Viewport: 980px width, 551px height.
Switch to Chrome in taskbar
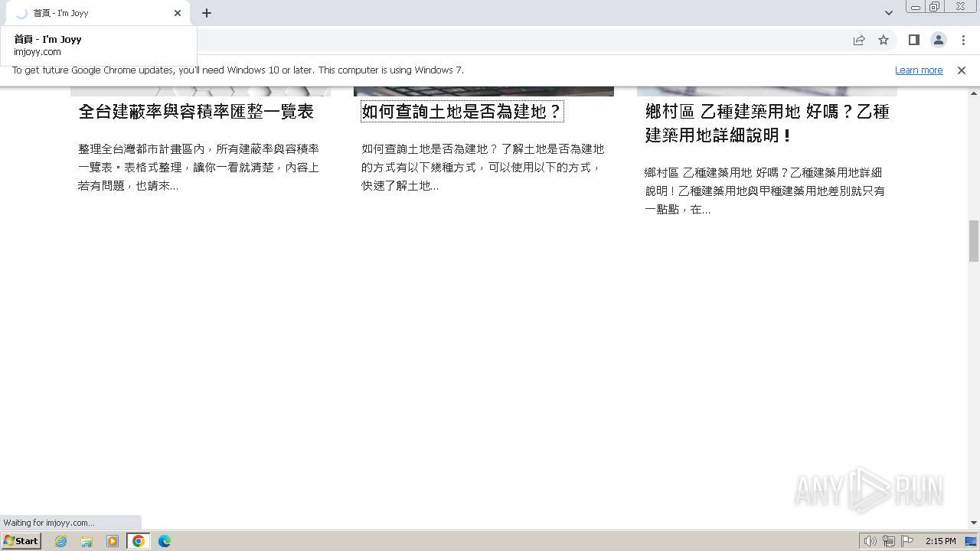point(139,541)
